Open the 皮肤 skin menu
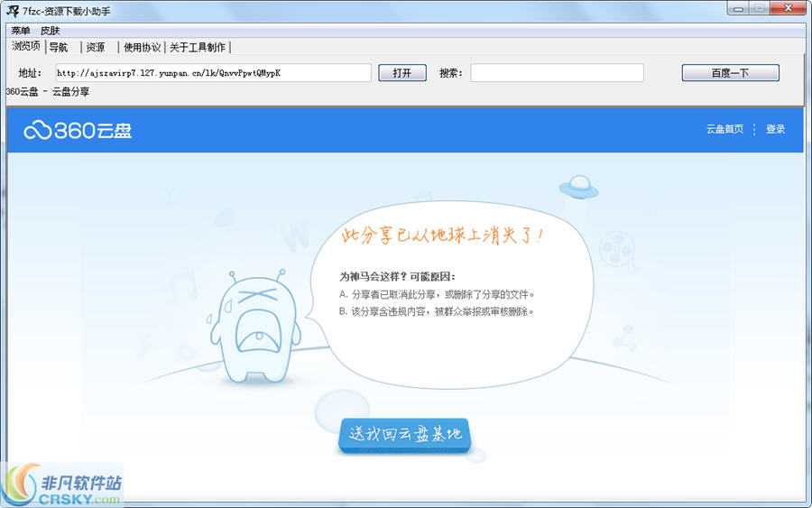The height and width of the screenshot is (508, 812). point(51,31)
